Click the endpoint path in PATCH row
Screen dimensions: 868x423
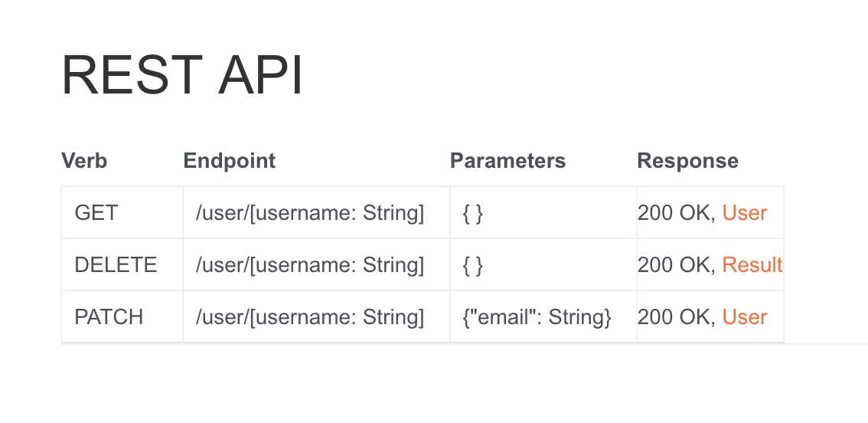[310, 316]
